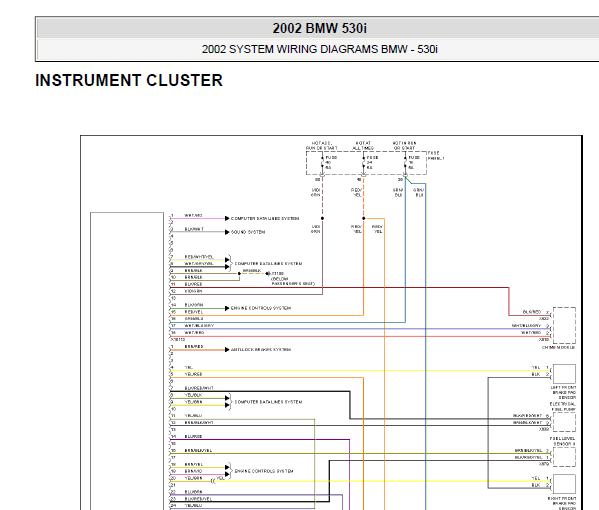Click the "BRN/RED" wire label near anti-lock brakes
The height and width of the screenshot is (510, 599).
194,346
